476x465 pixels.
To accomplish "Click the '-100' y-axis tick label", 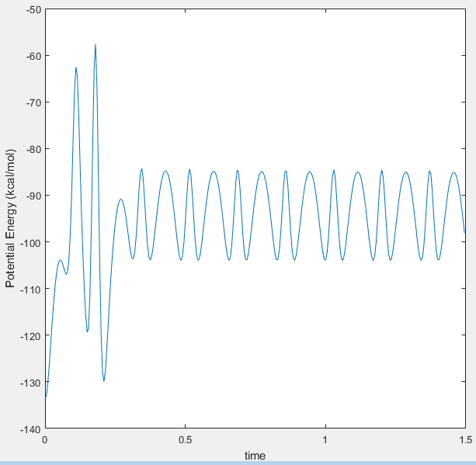I will point(31,243).
